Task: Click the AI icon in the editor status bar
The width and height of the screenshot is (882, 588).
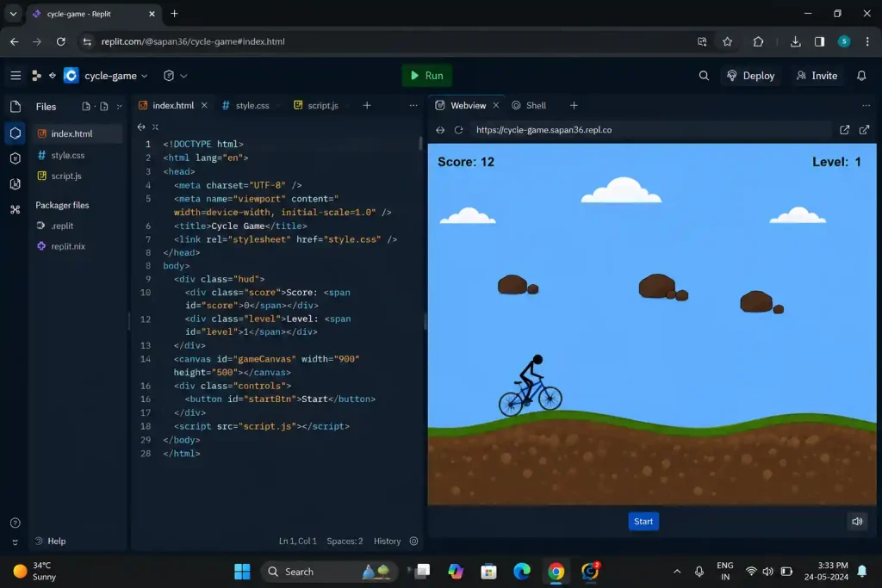Action: click(414, 541)
